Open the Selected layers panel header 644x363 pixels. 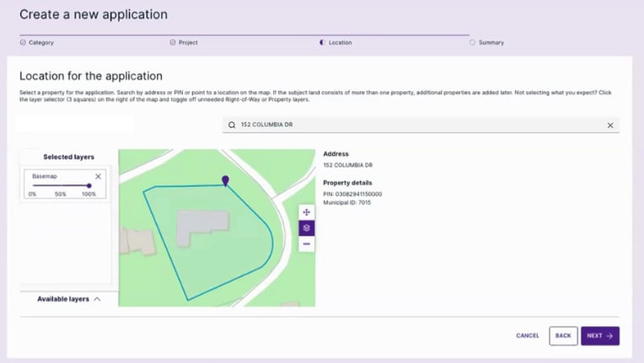coord(68,157)
